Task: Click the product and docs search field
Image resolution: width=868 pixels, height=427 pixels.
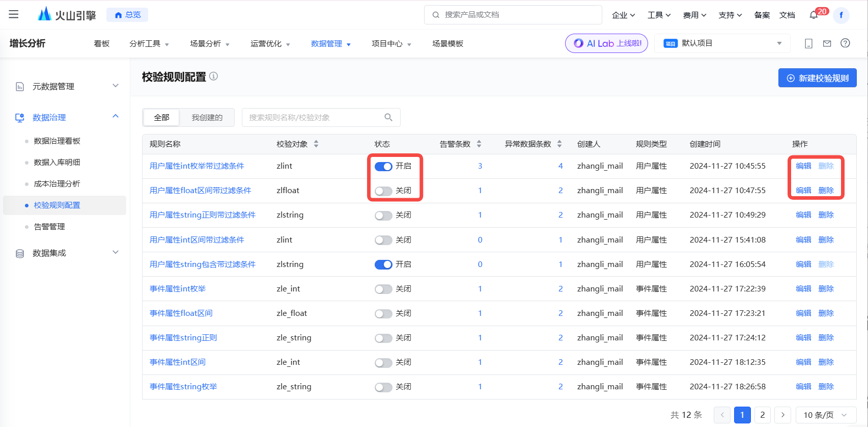Action: (513, 15)
